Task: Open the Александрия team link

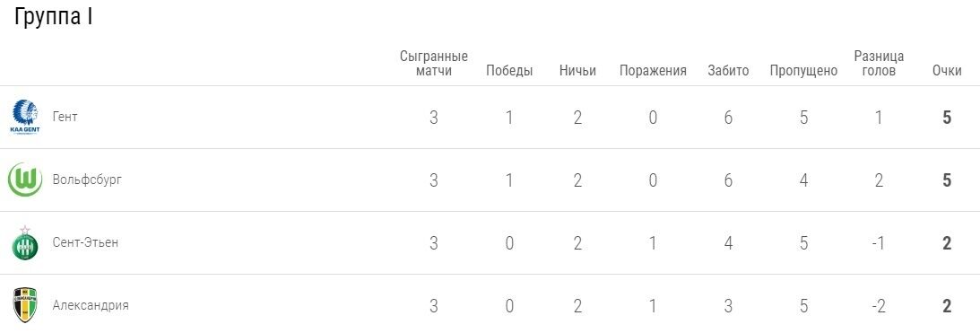Action: coord(91,305)
